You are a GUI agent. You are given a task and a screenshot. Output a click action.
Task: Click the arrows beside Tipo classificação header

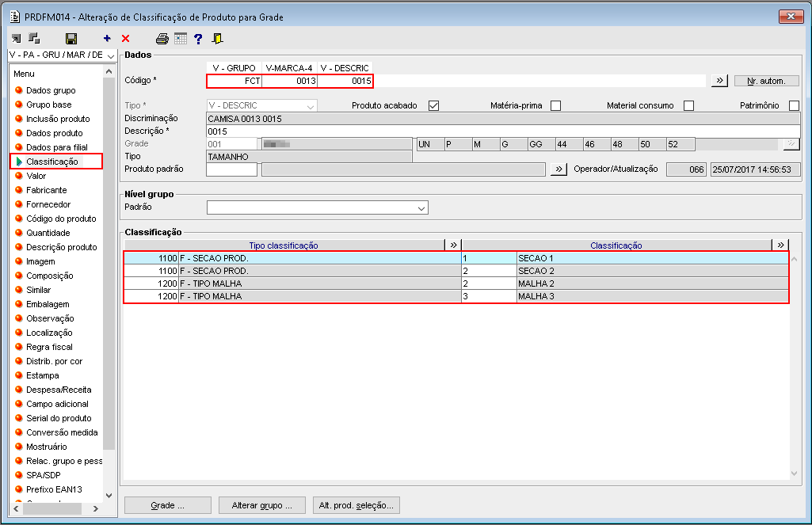[x=453, y=245]
